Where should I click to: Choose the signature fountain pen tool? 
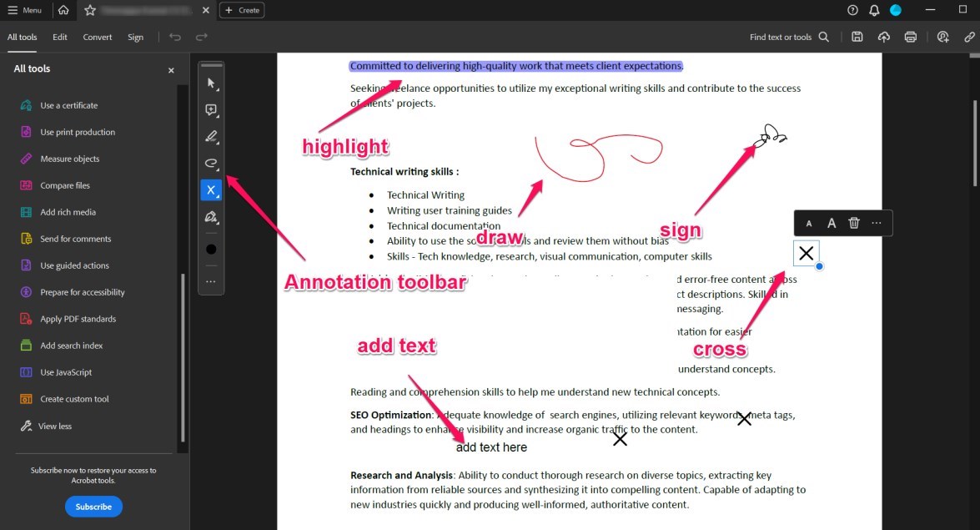click(211, 217)
